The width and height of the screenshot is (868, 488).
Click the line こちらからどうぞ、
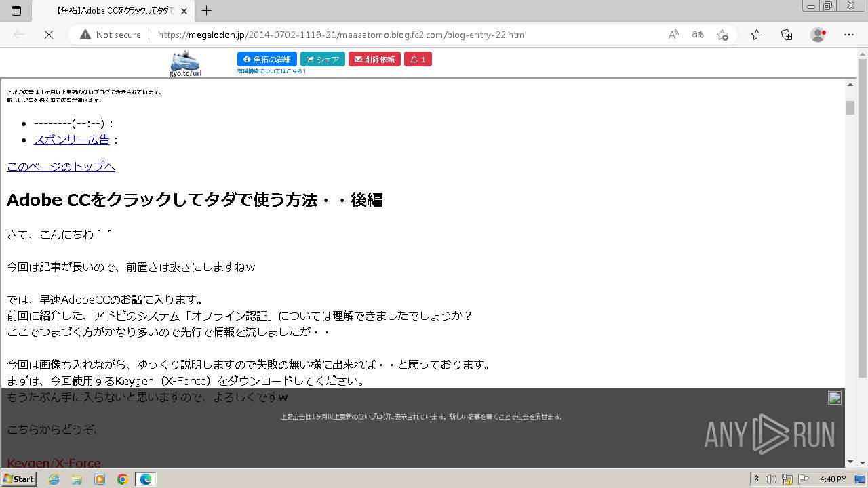click(53, 430)
